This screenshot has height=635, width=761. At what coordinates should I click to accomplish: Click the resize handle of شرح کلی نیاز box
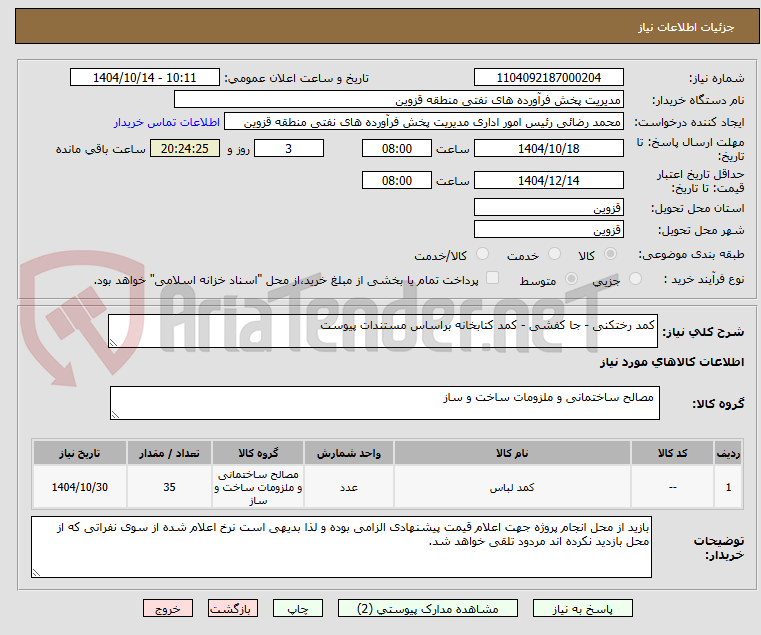[x=113, y=343]
